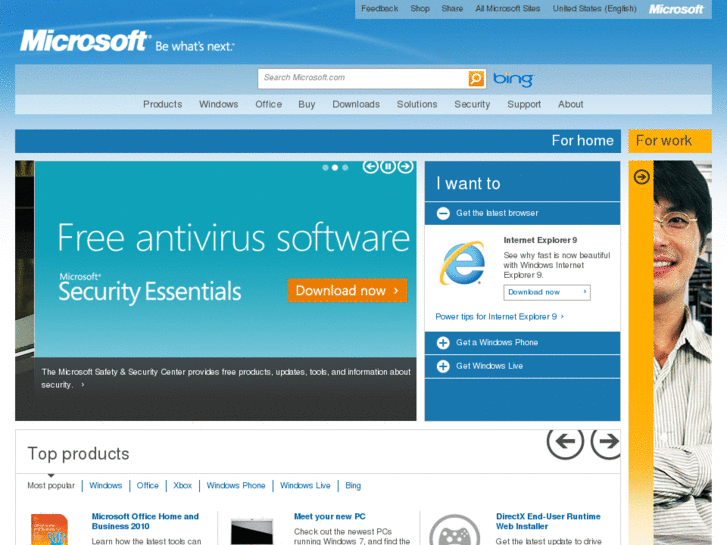This screenshot has height=545, width=727.
Task: Click the Security Essentials banner text
Action: tap(150, 289)
